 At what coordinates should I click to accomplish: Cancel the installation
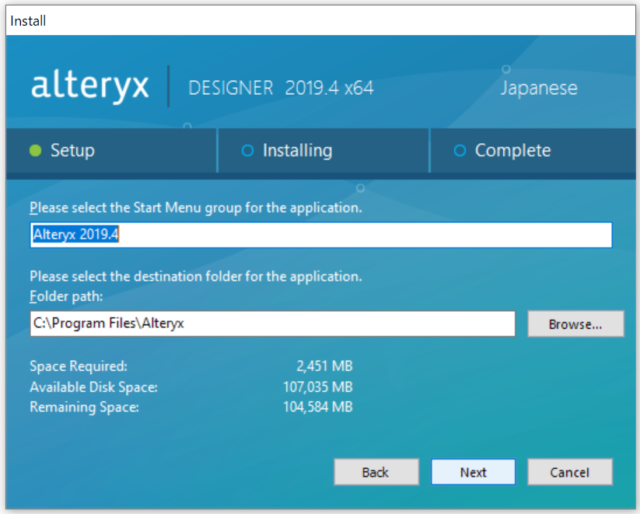(x=570, y=472)
